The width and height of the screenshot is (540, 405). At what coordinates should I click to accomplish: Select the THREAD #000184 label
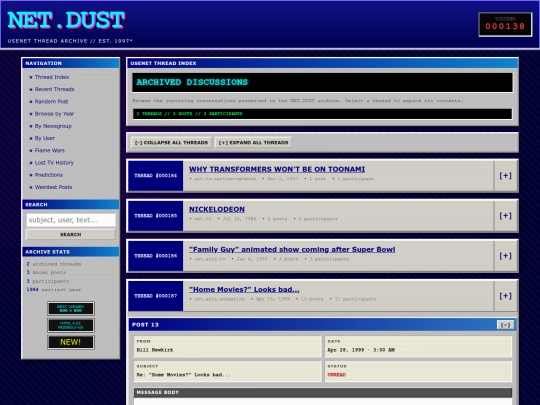click(x=156, y=176)
